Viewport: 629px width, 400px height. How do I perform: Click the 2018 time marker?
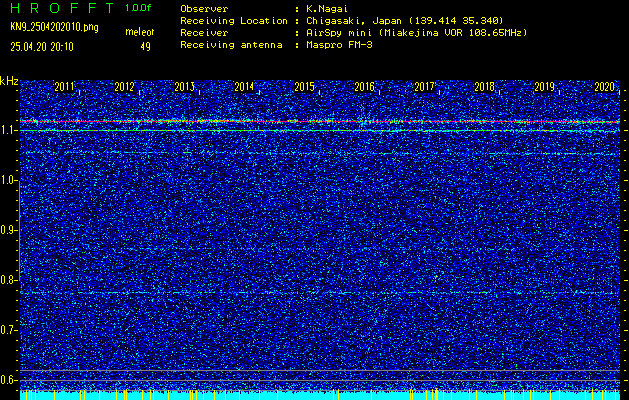tap(485, 87)
